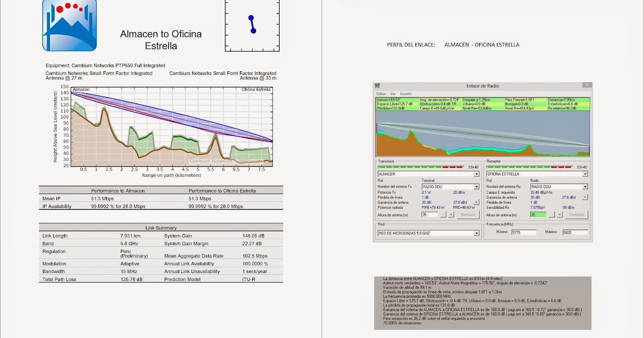The image size is (644, 338).
Task: Expand the ALMACEN transmitter dropdown
Action: point(476,174)
